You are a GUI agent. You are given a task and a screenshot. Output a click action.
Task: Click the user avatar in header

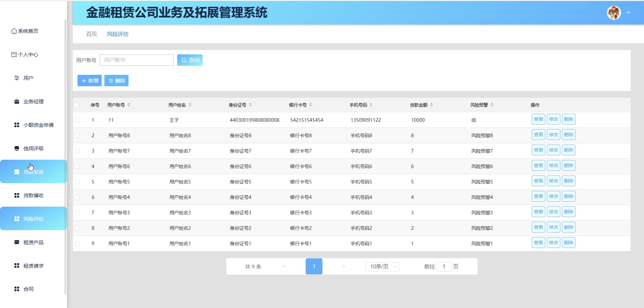point(614,13)
